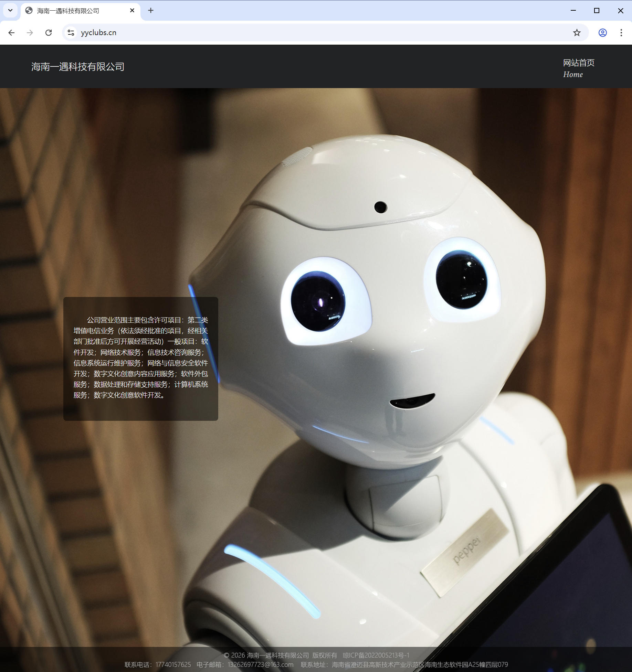Open the 琼ICP备2022005213号-1 footer link
Image resolution: width=632 pixels, height=672 pixels.
(376, 655)
